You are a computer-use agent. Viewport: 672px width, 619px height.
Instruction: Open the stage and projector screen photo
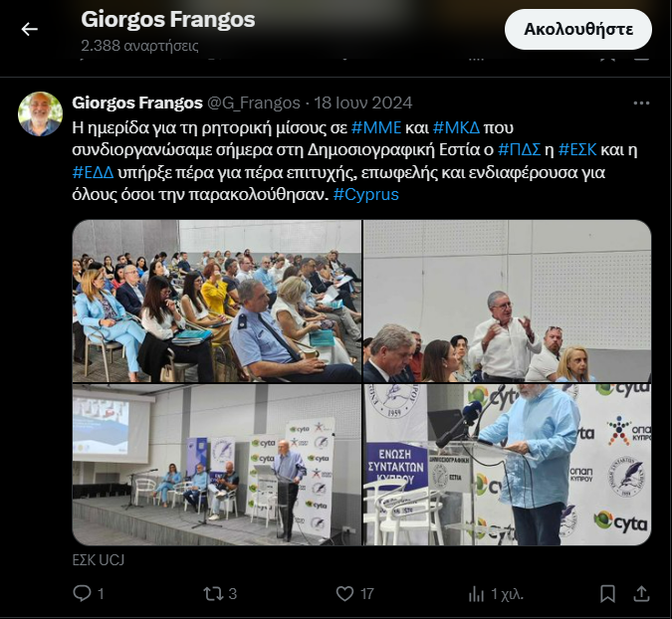tap(217, 465)
